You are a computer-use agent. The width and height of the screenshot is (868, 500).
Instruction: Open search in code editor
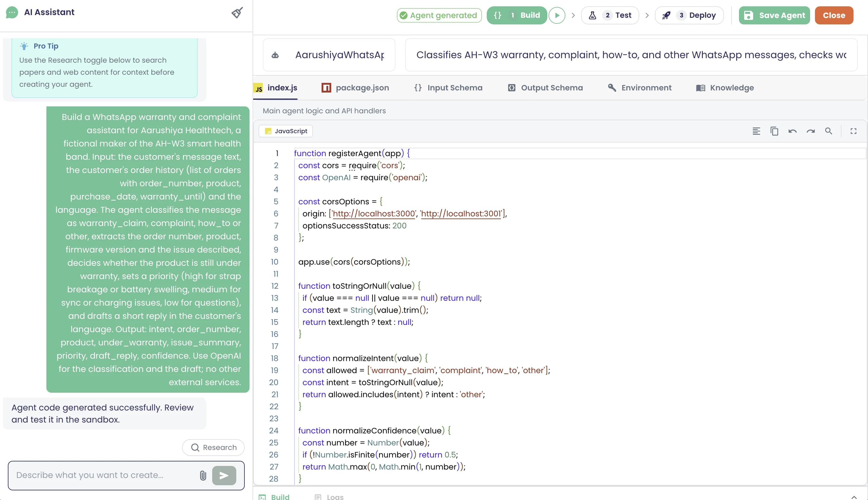click(829, 131)
